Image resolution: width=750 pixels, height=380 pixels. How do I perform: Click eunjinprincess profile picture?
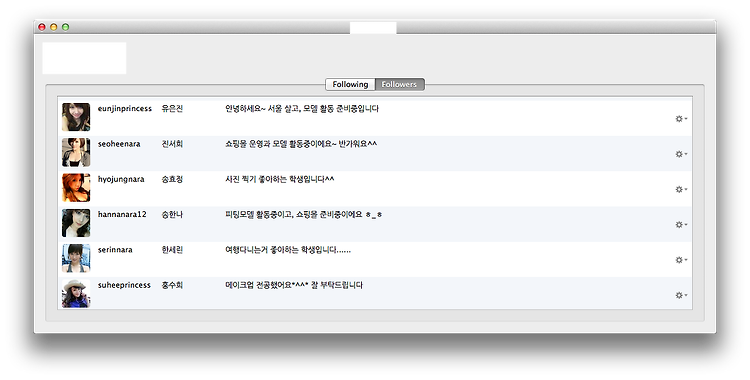coord(76,117)
